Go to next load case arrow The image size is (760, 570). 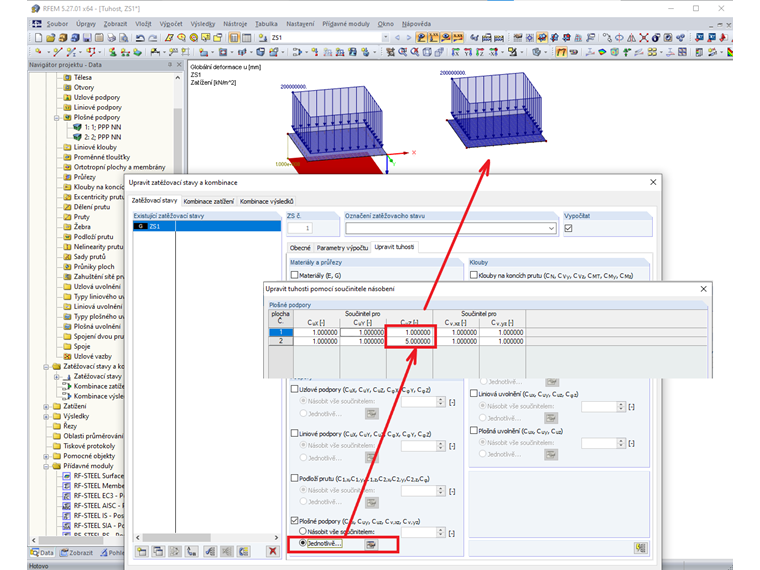tap(409, 37)
